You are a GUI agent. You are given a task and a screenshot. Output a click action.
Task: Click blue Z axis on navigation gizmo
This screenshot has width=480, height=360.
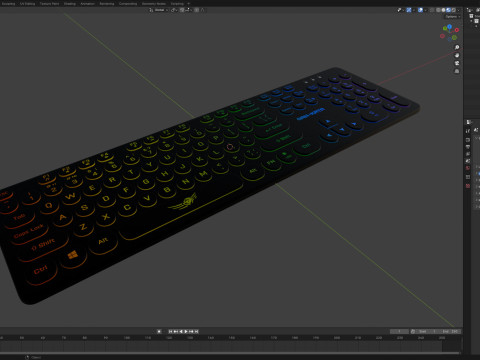click(x=450, y=26)
